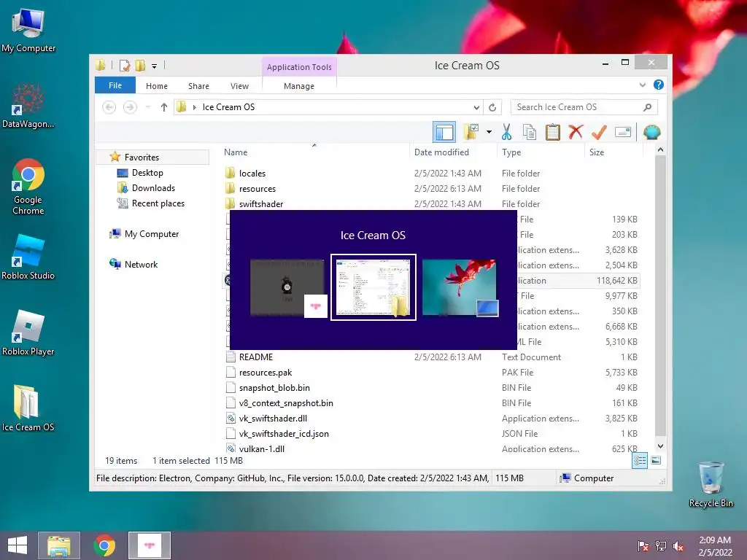Image resolution: width=747 pixels, height=560 pixels.
Task: Click the Rename icon in the toolbar
Action: point(623,132)
